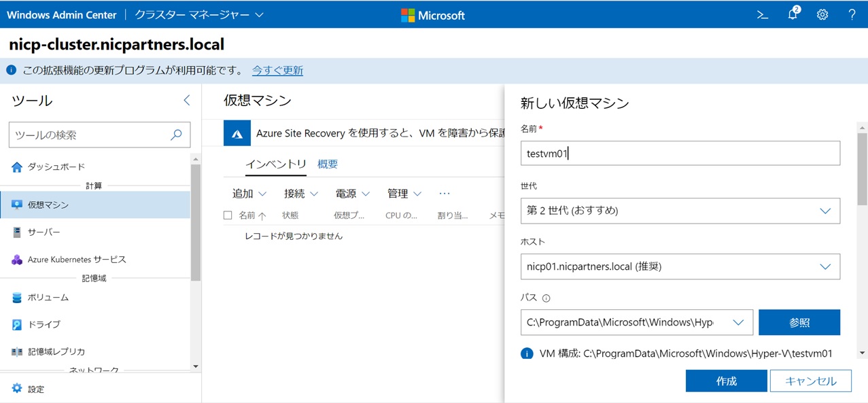Click the info icon next to パス
Screen dimensions: 868x403
click(x=546, y=298)
